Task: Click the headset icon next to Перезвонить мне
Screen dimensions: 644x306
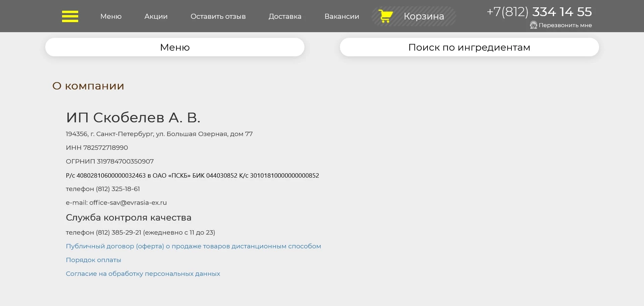Action: (x=533, y=25)
